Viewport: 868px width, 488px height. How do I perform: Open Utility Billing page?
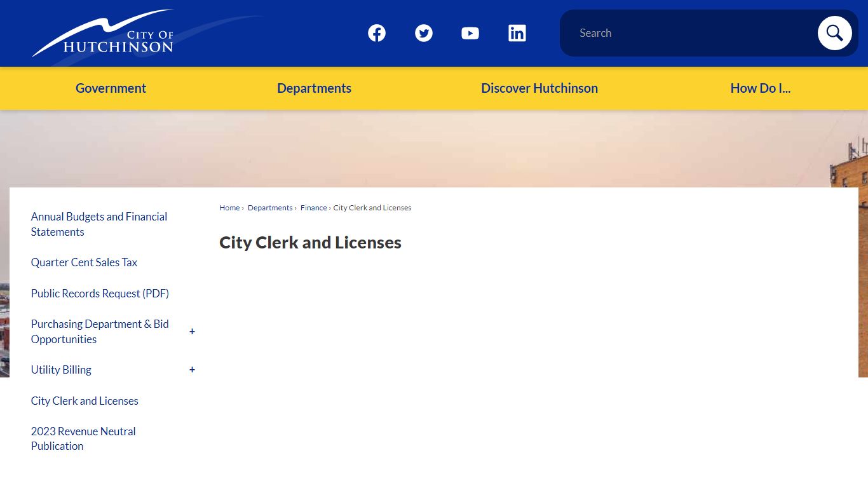tap(61, 370)
